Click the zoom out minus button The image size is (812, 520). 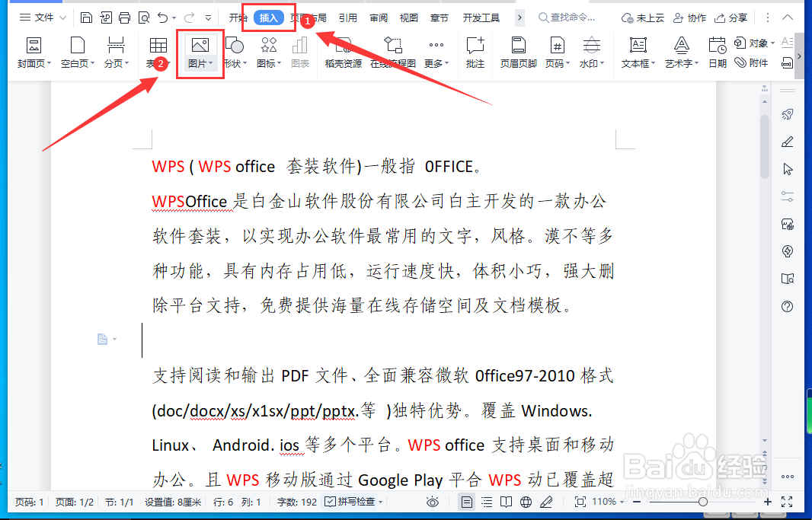(637, 502)
